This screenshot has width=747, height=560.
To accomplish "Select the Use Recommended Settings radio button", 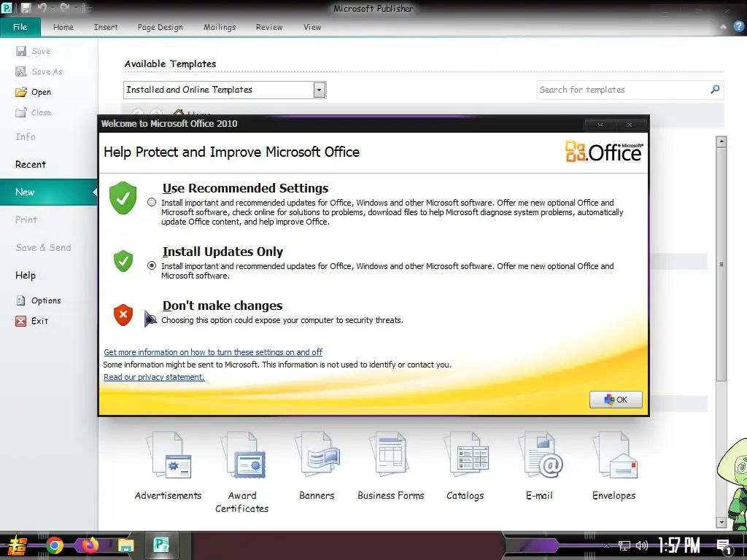I will (x=152, y=203).
